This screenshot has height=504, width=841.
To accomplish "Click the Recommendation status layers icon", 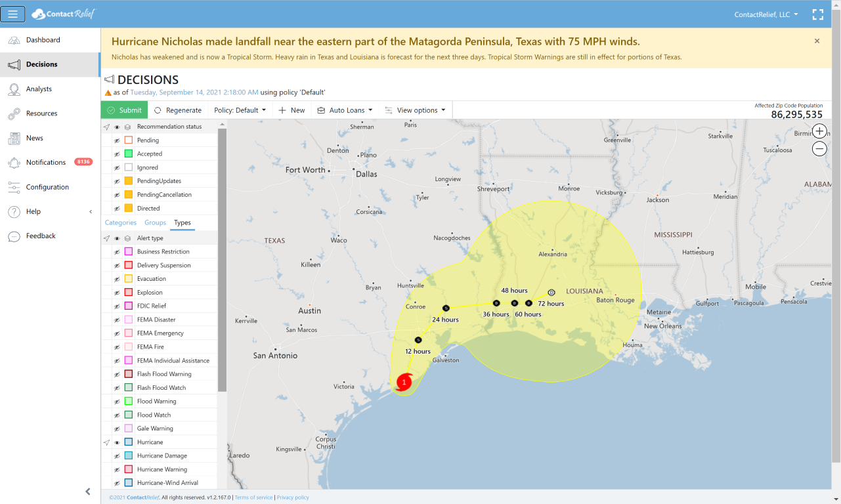I will pyautogui.click(x=128, y=127).
